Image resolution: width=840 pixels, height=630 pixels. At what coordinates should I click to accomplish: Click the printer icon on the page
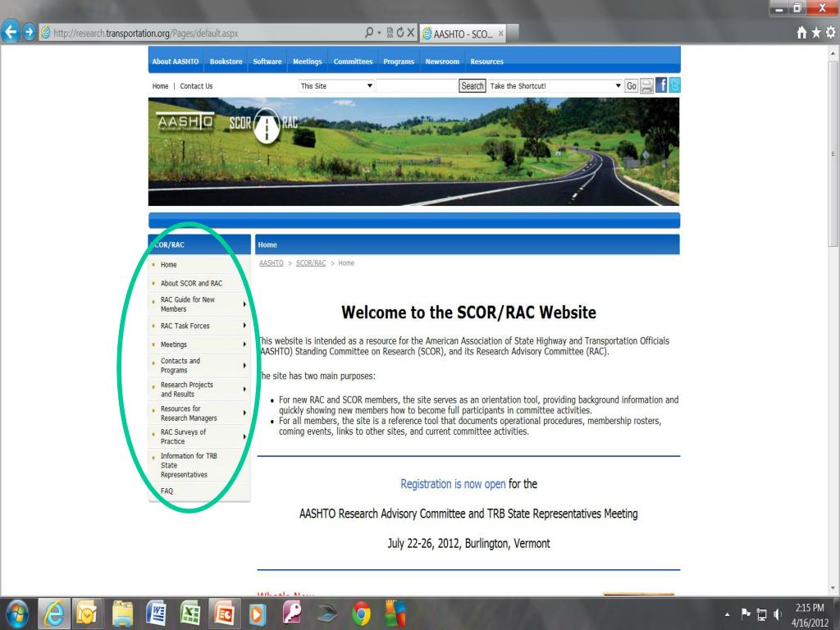coord(646,85)
